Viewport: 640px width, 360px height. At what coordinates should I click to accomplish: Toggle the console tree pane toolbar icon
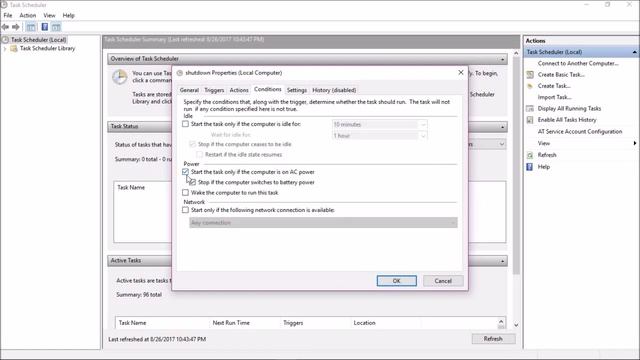pyautogui.click(x=31, y=27)
